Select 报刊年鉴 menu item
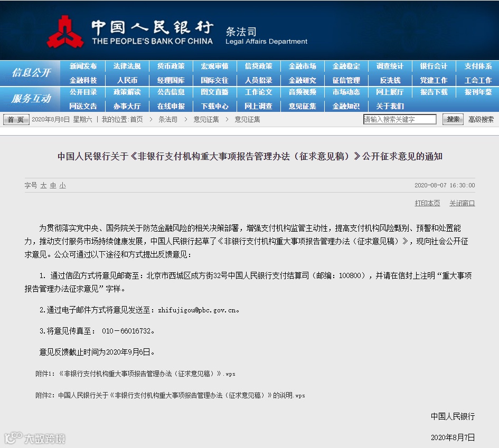The width and height of the screenshot is (499, 448). coord(478,92)
